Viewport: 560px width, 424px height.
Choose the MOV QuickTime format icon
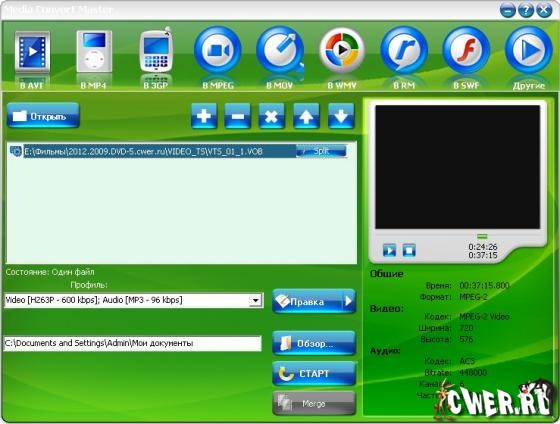(280, 50)
